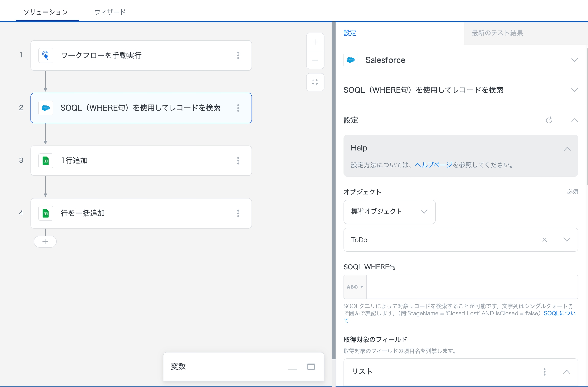Switch to the ウィザード tab
The width and height of the screenshot is (588, 387).
click(x=110, y=12)
